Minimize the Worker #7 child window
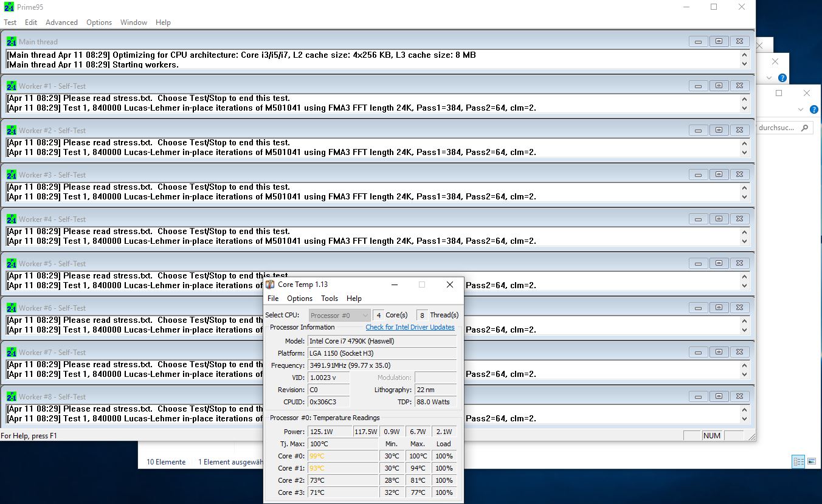The width and height of the screenshot is (822, 504). pyautogui.click(x=698, y=352)
